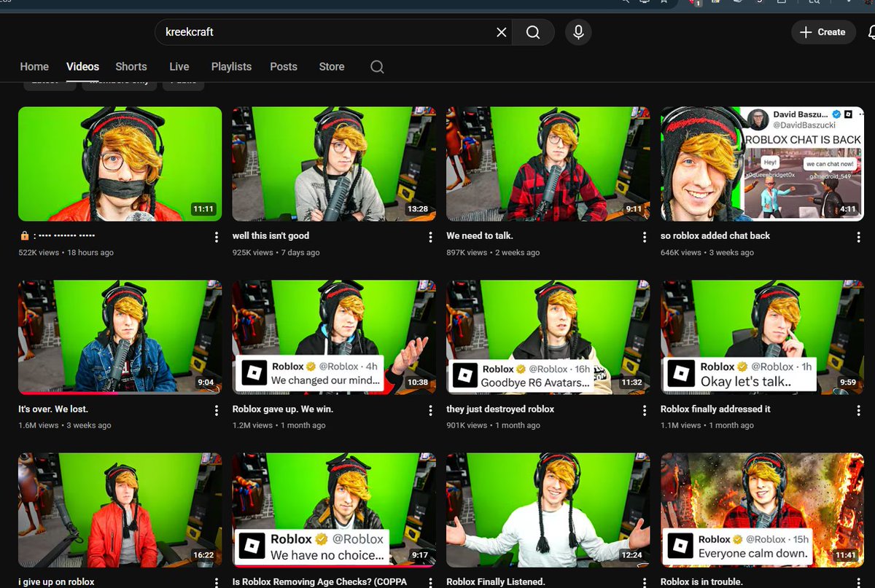Open the Playlists tab

coord(231,66)
